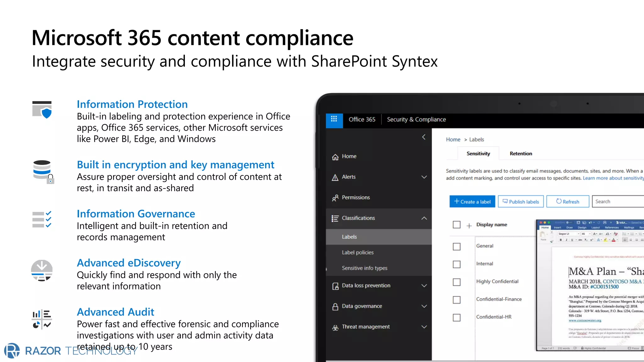Open the Insert tab in Word
The width and height of the screenshot is (644, 362).
pyautogui.click(x=558, y=228)
